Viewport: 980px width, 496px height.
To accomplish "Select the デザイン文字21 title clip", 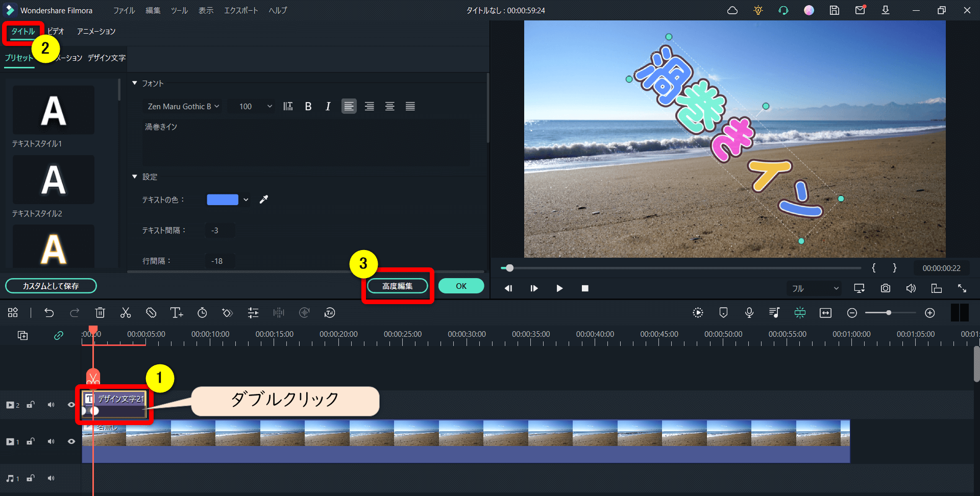I will pyautogui.click(x=114, y=405).
